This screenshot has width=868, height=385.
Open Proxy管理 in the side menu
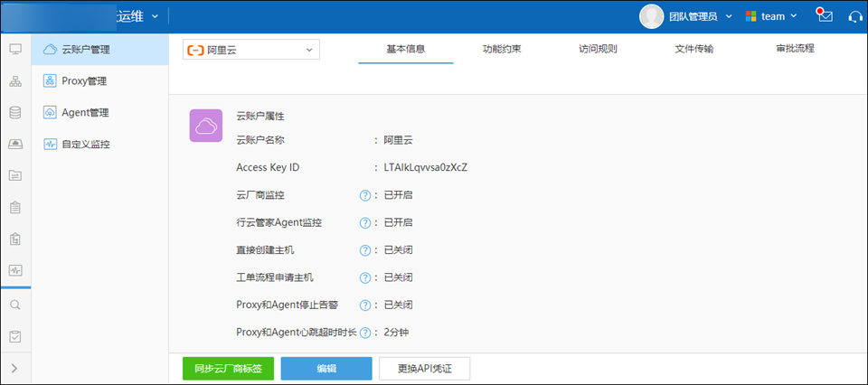point(100,81)
